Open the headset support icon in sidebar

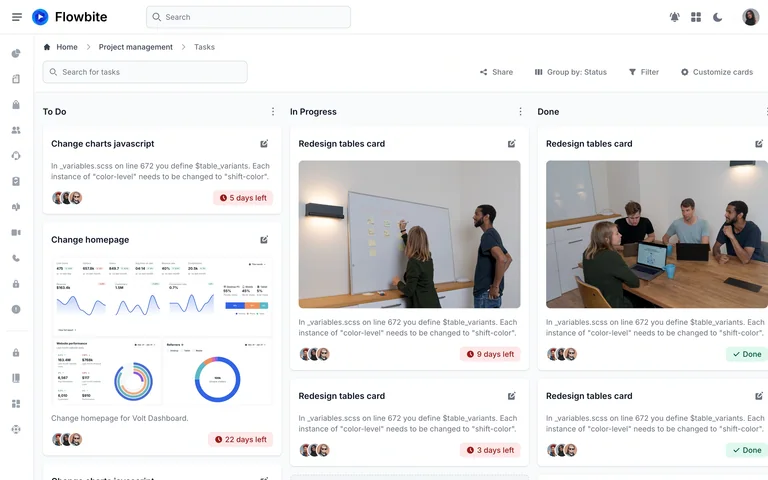point(16,156)
